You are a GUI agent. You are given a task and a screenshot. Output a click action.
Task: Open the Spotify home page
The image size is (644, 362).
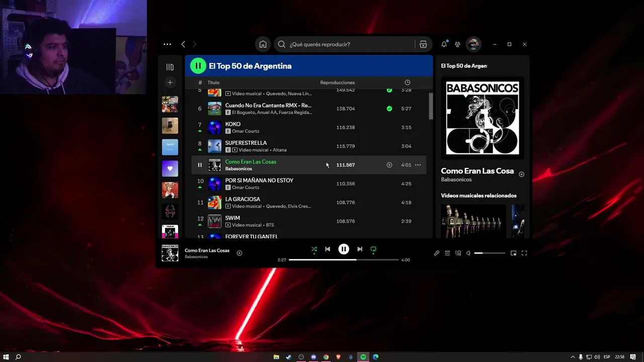(263, 44)
